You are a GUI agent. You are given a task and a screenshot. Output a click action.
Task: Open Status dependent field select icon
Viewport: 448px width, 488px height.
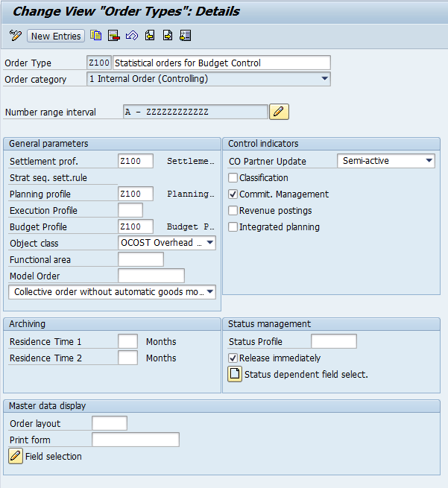click(x=235, y=374)
